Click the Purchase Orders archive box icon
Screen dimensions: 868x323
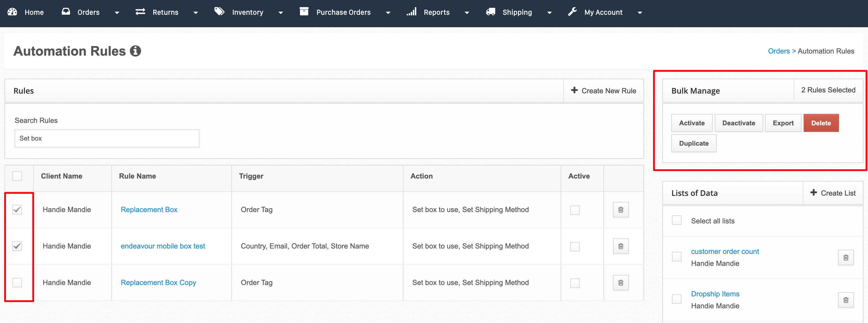[304, 11]
